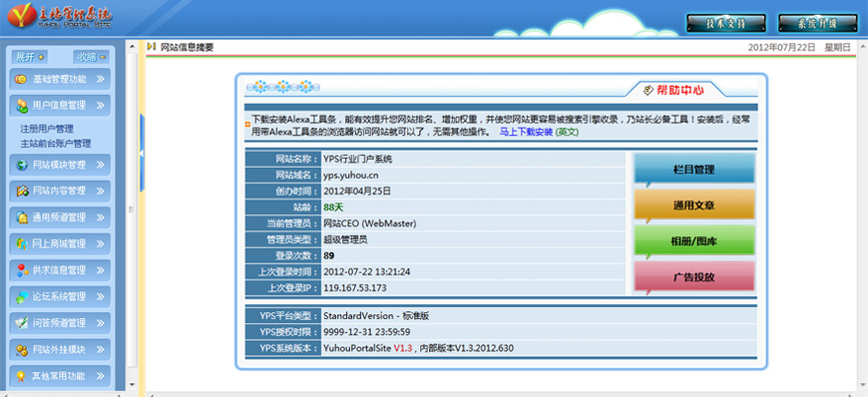
Task: Click the small orange icon before Alexa notice
Action: (x=247, y=125)
